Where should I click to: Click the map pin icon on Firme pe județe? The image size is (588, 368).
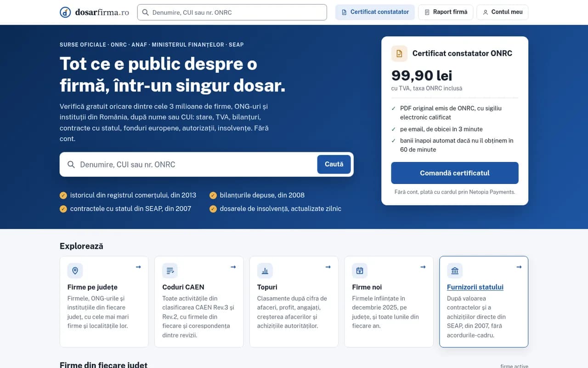click(75, 270)
